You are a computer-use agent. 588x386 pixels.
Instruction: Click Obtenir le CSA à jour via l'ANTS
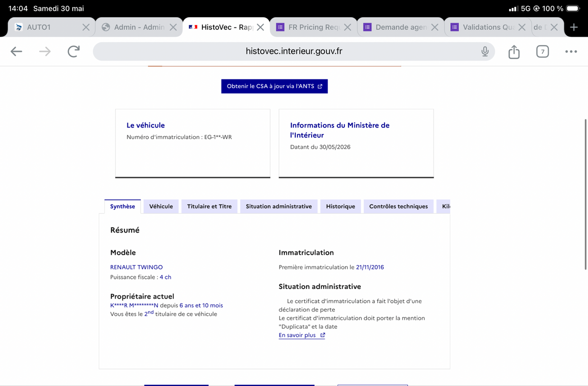pos(274,86)
